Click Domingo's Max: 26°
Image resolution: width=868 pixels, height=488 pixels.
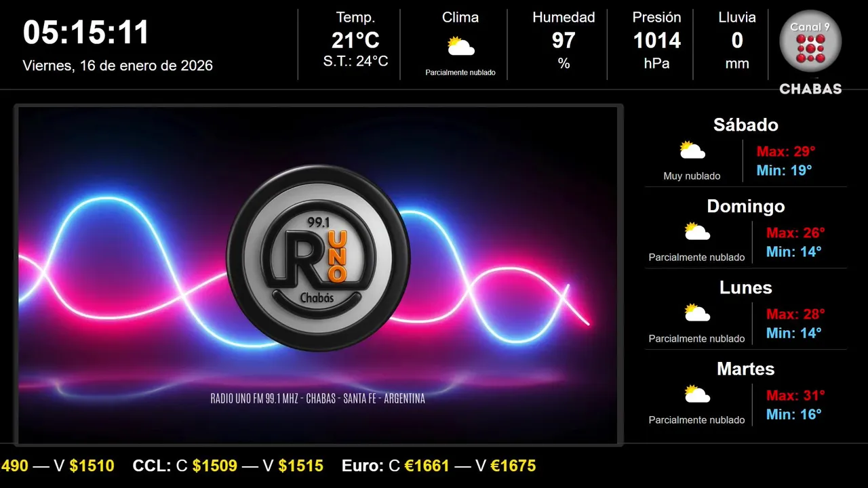click(x=795, y=233)
